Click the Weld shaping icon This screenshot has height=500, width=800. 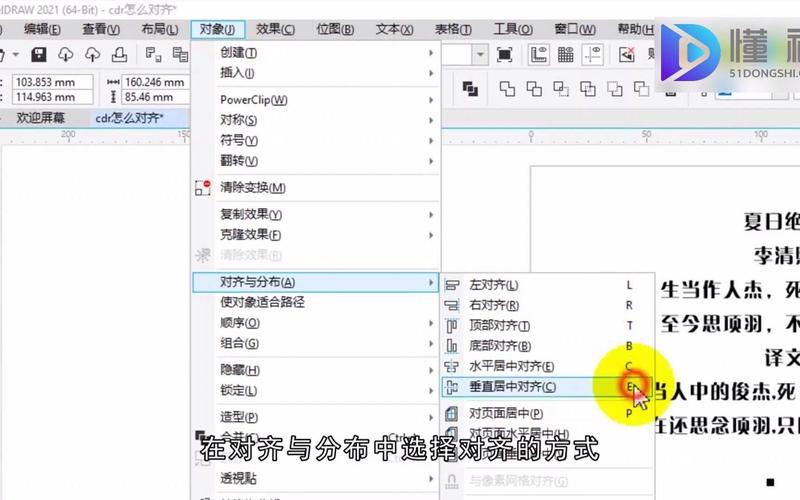click(507, 89)
